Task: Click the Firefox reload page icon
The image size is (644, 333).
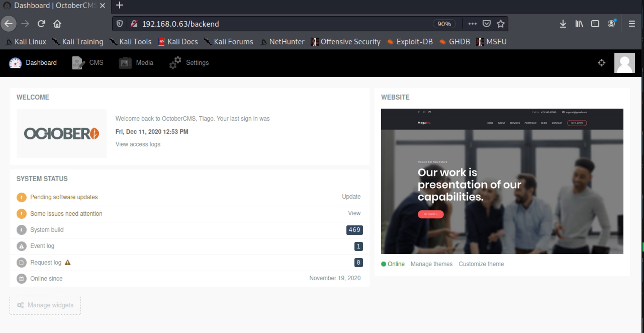Action: 41,24
